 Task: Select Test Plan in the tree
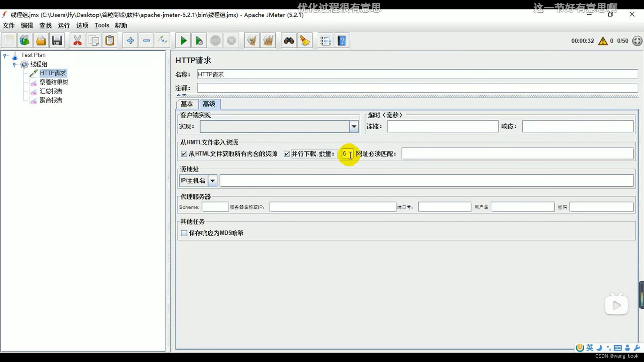(x=33, y=55)
